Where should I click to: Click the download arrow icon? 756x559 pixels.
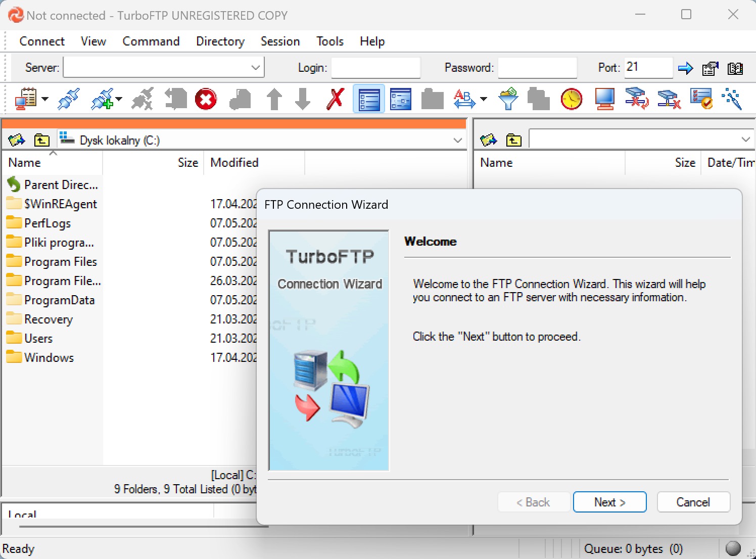click(303, 99)
